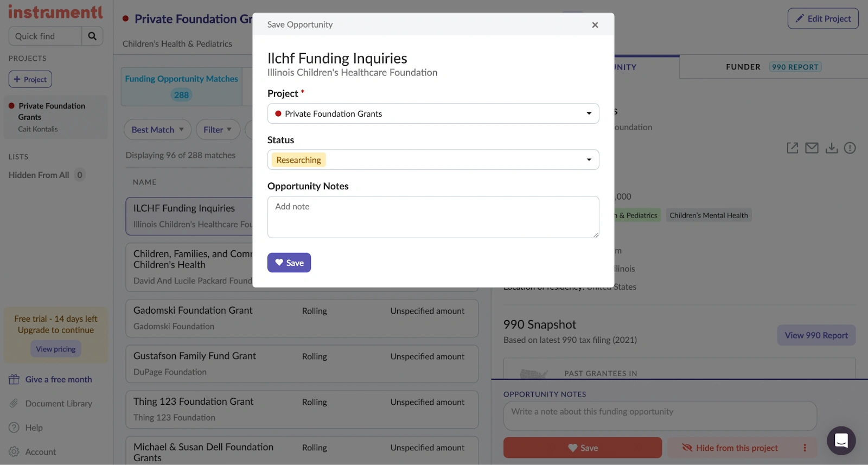
Task: Click the paperclip icon for Document Library
Action: 13,403
